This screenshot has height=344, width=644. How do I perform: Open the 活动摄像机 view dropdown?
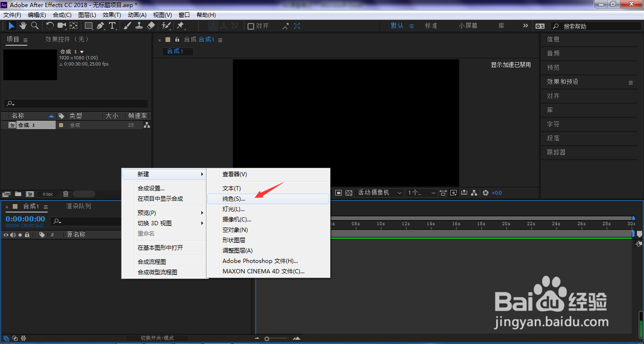(380, 193)
